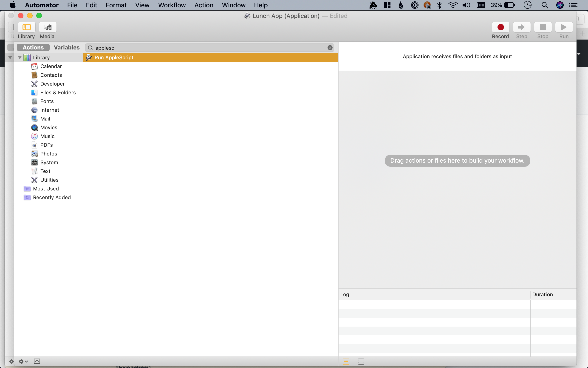Viewport: 588px width, 368px height.
Task: Open the View menu
Action: tap(142, 5)
